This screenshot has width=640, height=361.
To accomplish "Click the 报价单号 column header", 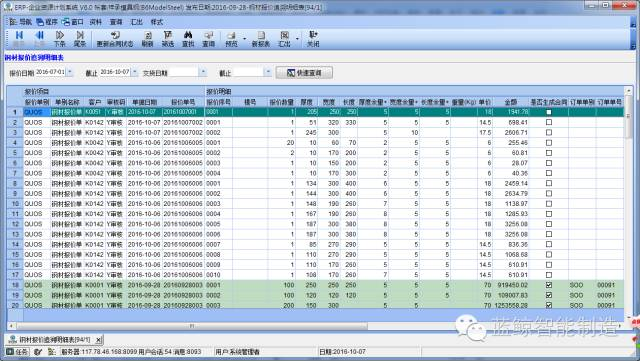I will click(183, 102).
